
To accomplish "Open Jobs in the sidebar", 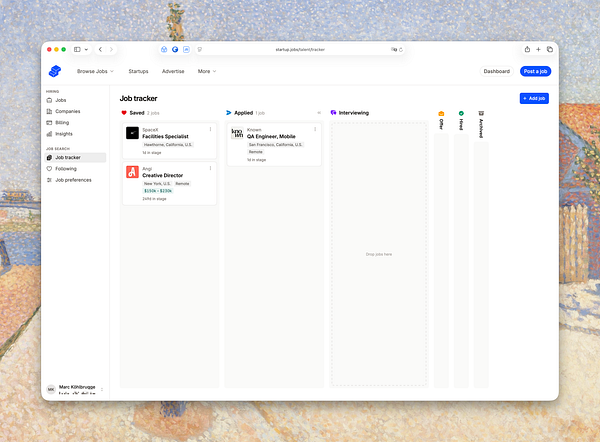I will pos(75,100).
